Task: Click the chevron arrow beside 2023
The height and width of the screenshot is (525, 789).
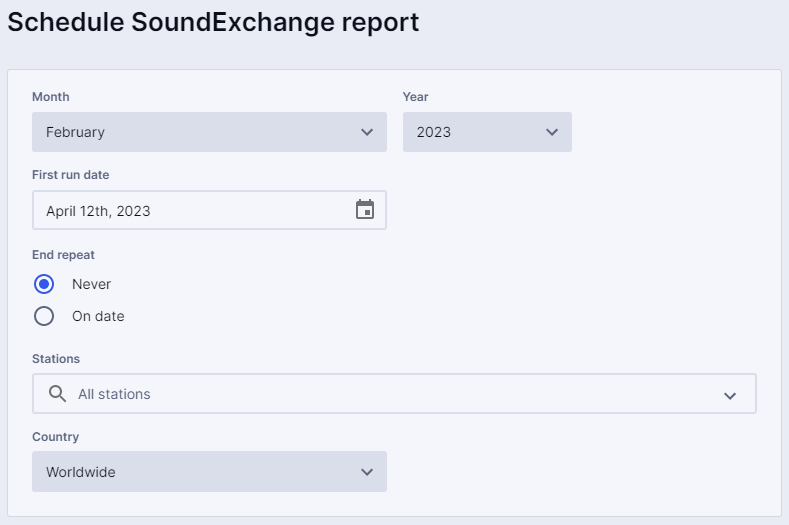Action: click(x=552, y=132)
